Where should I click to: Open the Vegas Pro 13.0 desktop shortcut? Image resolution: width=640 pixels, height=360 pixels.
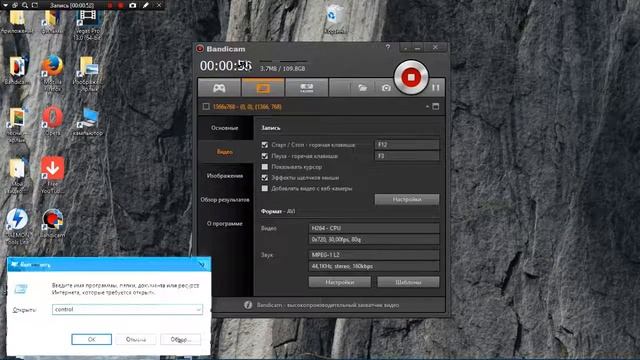87,25
